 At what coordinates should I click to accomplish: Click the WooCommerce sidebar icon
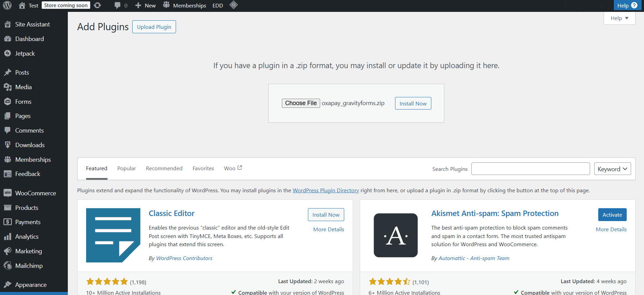click(7, 193)
